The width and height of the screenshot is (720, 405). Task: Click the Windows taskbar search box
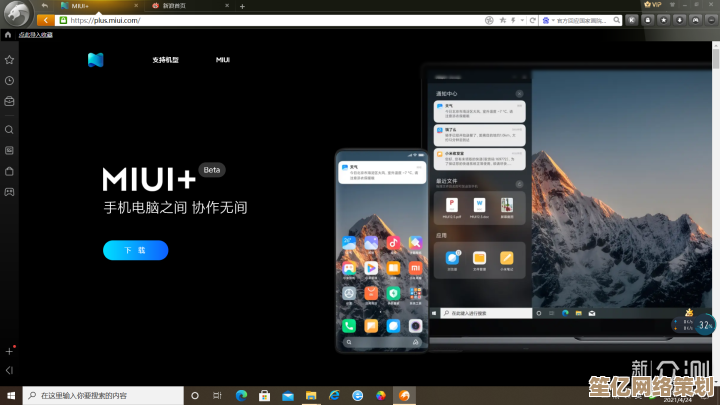(100, 396)
